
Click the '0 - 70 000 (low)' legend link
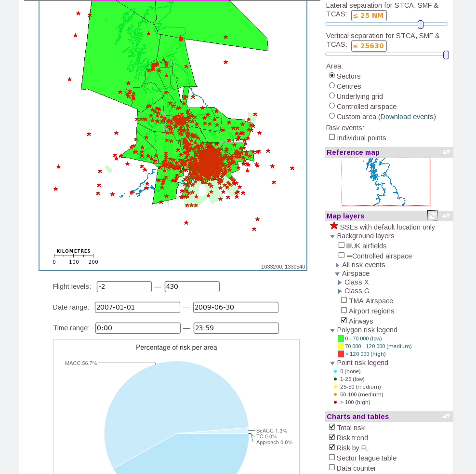point(363,339)
